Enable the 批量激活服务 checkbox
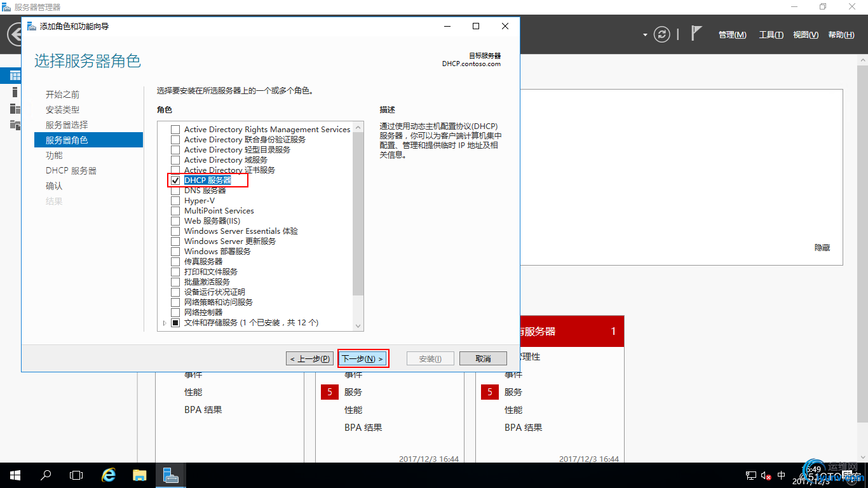The height and width of the screenshot is (488, 868). (x=175, y=282)
